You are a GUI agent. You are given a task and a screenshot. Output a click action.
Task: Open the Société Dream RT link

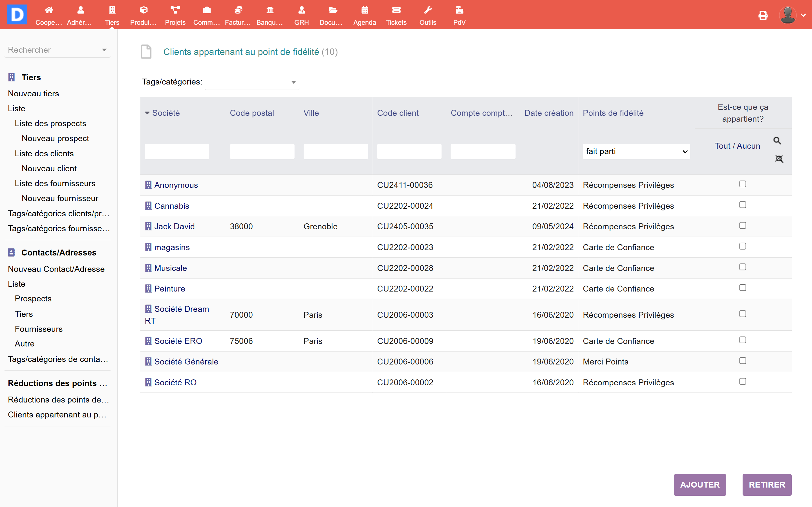pyautogui.click(x=181, y=309)
